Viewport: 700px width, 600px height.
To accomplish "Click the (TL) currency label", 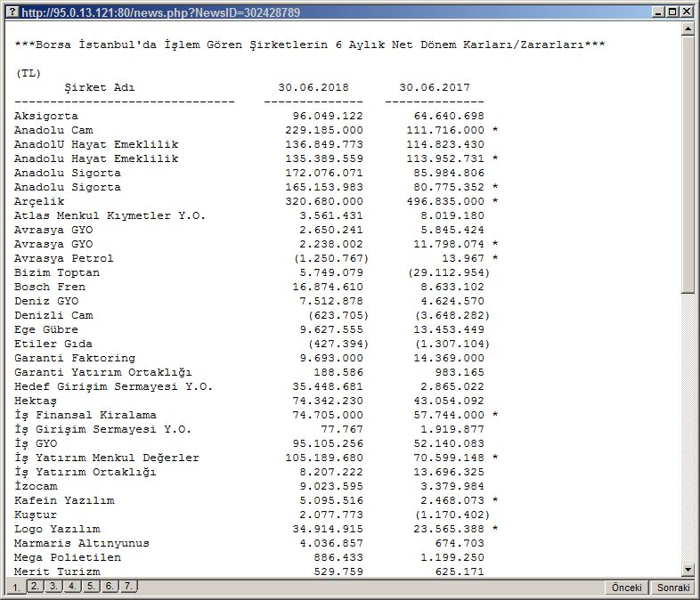I will 28,73.
